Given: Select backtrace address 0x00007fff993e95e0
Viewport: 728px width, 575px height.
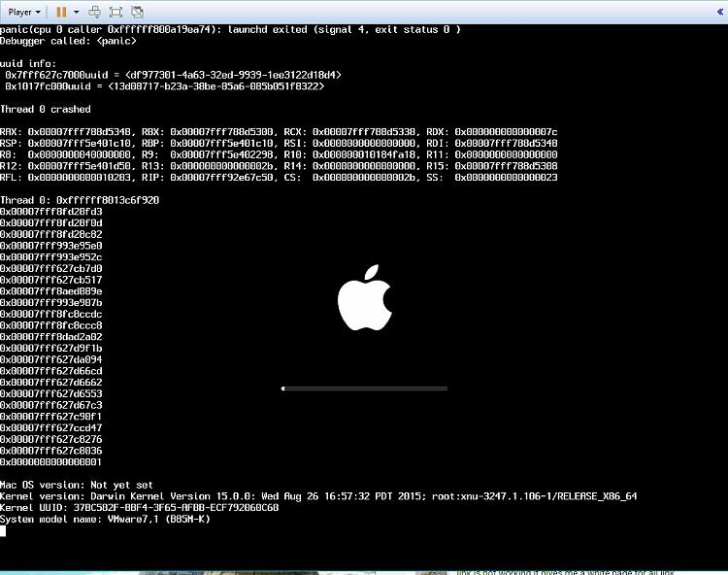Looking at the screenshot, I should pos(51,246).
